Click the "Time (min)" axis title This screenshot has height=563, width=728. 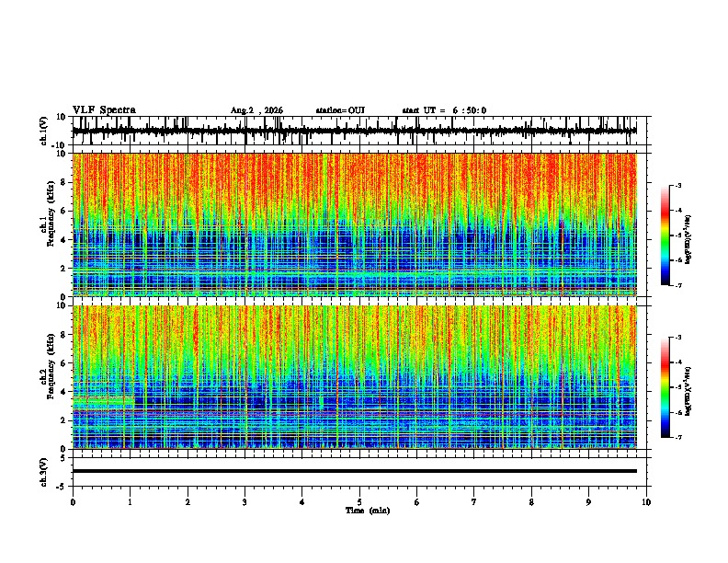368,511
